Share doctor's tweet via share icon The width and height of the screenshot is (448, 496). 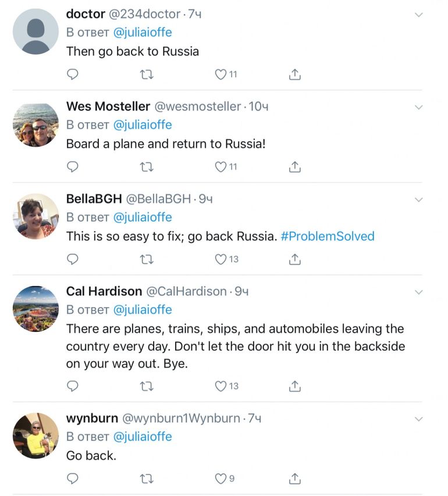(x=295, y=74)
